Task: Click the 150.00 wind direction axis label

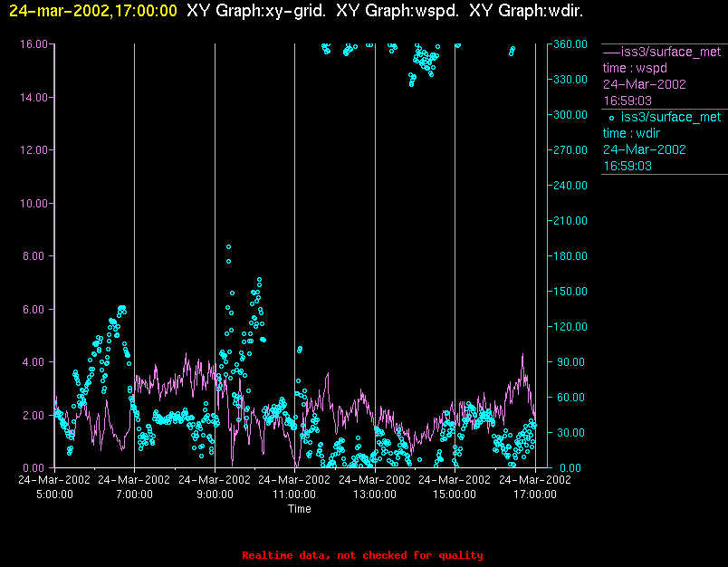Action: coord(570,291)
